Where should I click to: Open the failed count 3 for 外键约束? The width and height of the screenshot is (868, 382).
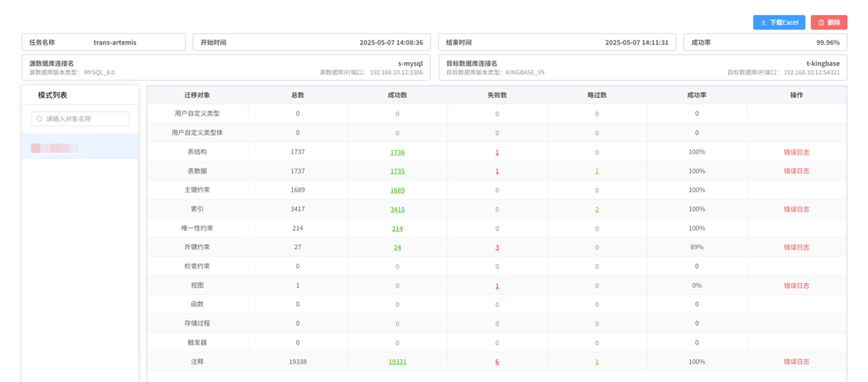497,248
